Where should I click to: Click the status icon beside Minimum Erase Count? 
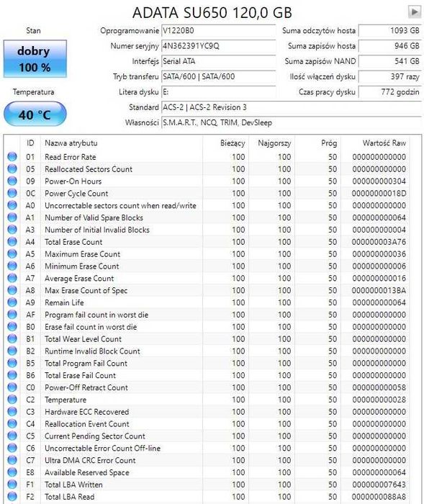[x=12, y=266]
